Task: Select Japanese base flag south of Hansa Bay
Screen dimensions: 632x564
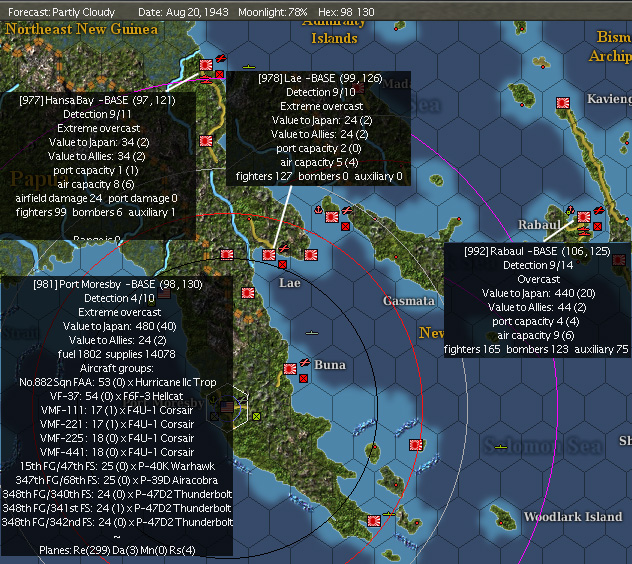Action: tap(206, 141)
